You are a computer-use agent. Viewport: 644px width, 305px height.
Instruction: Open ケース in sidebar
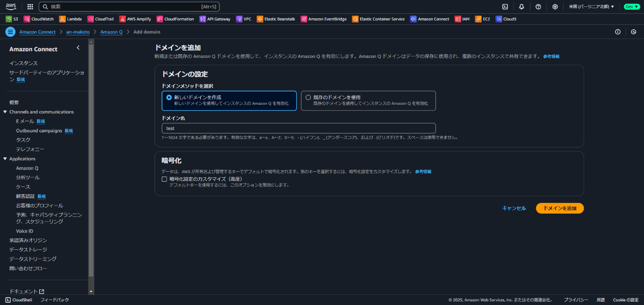23,187
